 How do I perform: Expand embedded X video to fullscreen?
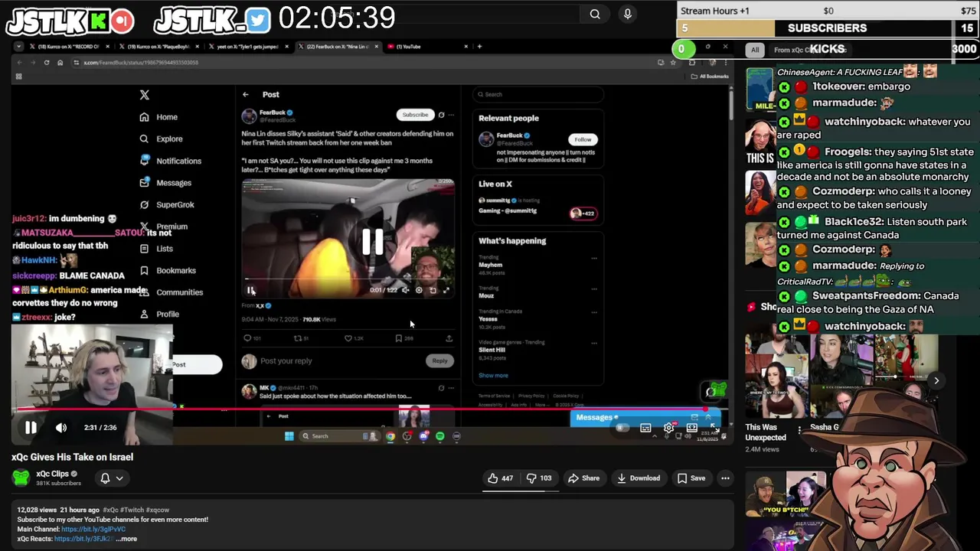click(x=446, y=291)
